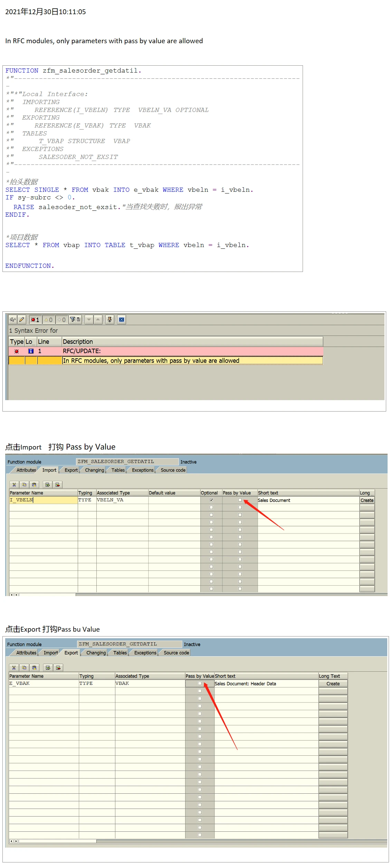Click the Description column header in the error list
The width and height of the screenshot is (390, 868).
[x=192, y=341]
